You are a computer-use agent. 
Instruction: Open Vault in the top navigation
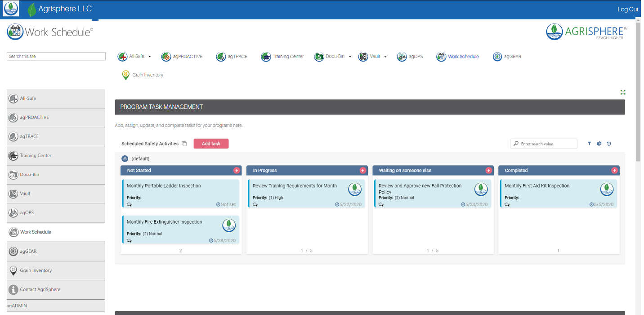(370, 57)
